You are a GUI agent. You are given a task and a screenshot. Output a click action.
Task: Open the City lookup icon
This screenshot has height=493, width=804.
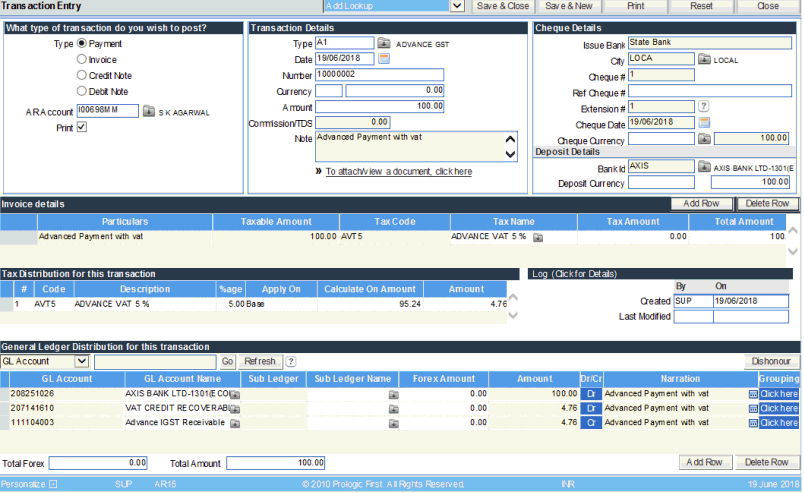(704, 59)
